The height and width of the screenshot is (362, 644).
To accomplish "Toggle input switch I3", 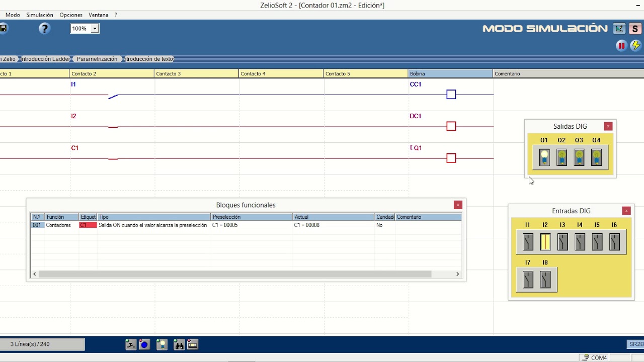I will pyautogui.click(x=562, y=242).
